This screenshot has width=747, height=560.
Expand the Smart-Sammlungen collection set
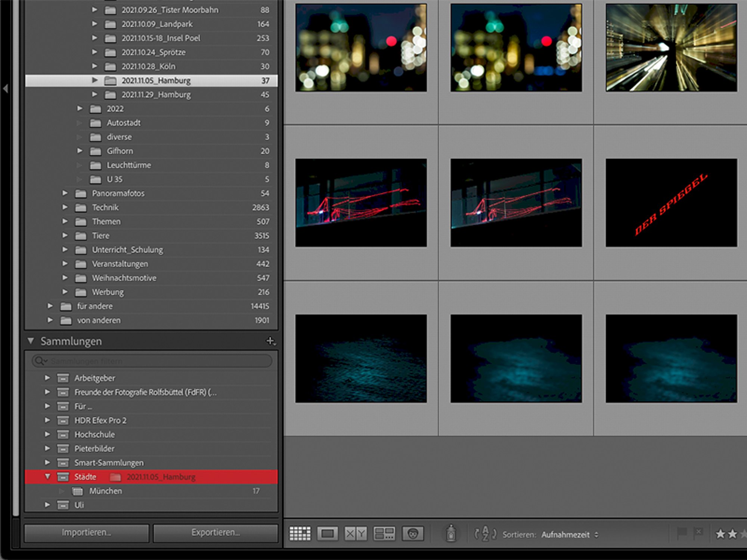(x=47, y=462)
